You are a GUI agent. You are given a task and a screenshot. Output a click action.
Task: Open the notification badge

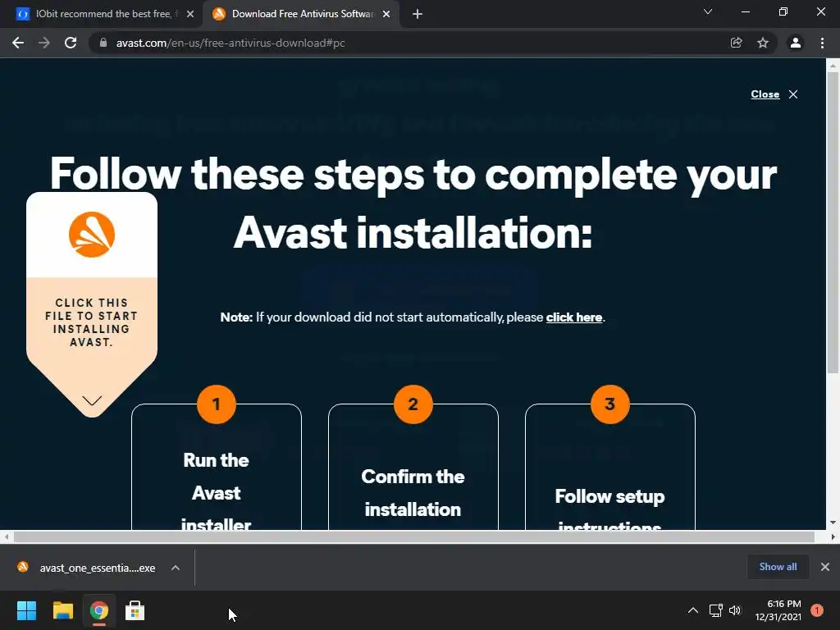tap(817, 610)
